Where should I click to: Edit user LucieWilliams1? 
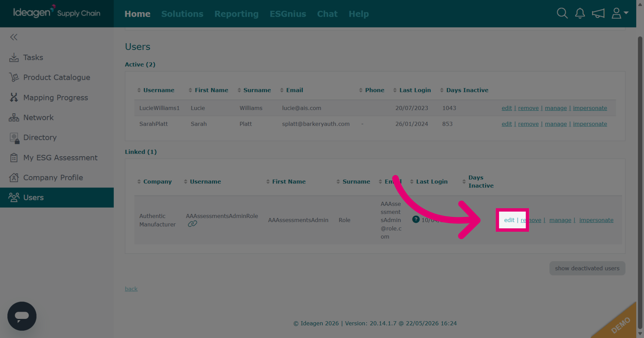(506, 108)
